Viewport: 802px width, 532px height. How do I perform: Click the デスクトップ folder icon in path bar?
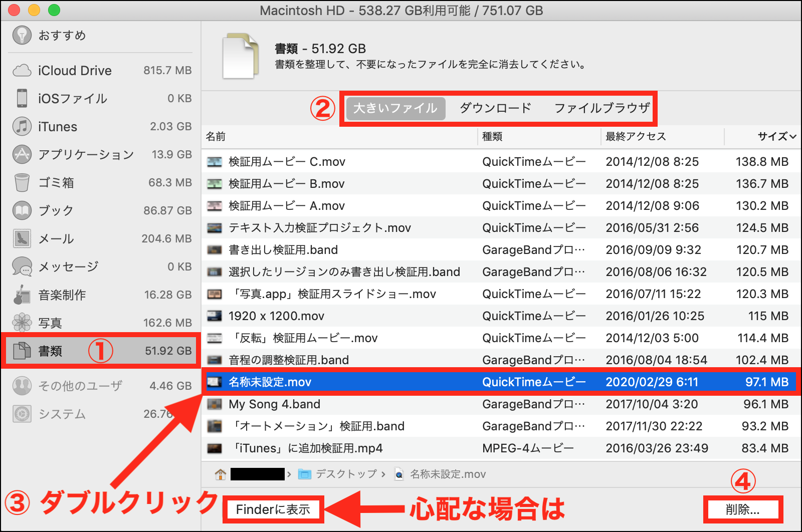click(x=304, y=474)
